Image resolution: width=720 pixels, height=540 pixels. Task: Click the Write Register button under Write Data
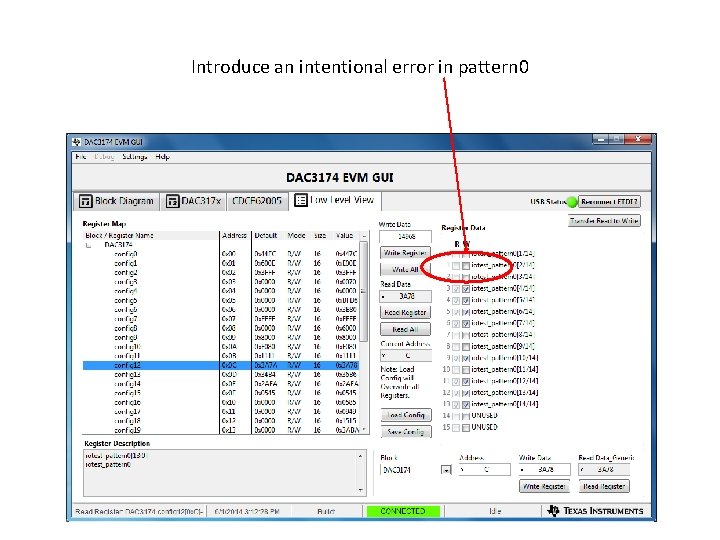coord(405,253)
